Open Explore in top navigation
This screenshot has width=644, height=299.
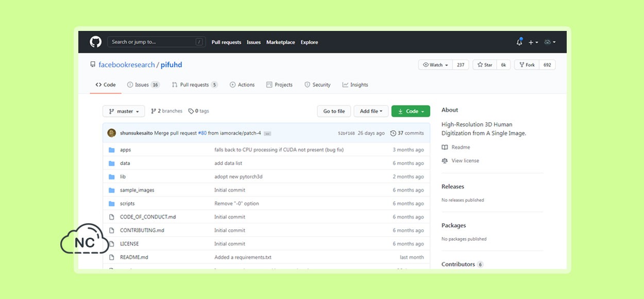point(309,42)
